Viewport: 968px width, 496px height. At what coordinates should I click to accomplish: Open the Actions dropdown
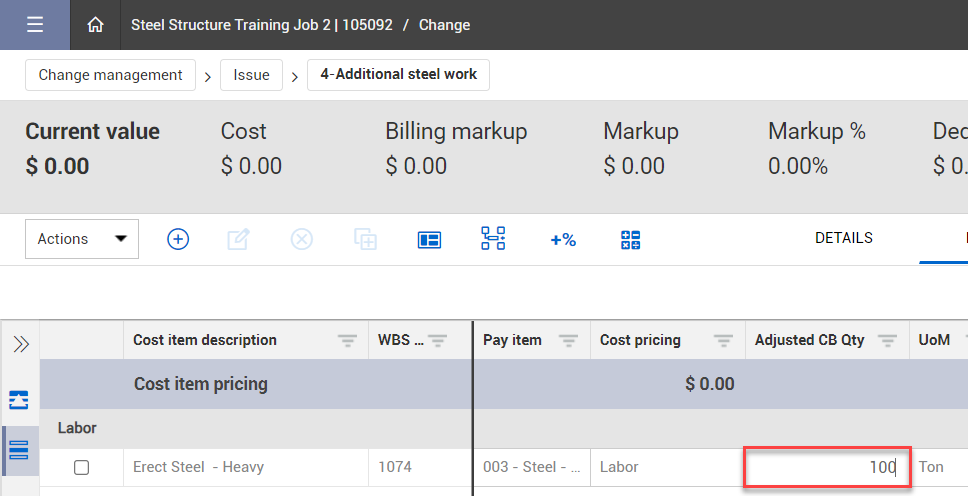pyautogui.click(x=82, y=239)
